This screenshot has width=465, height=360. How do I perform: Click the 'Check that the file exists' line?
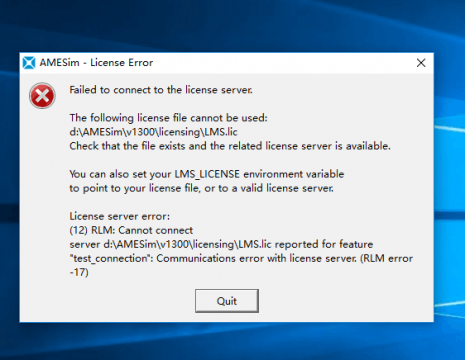tap(230, 146)
